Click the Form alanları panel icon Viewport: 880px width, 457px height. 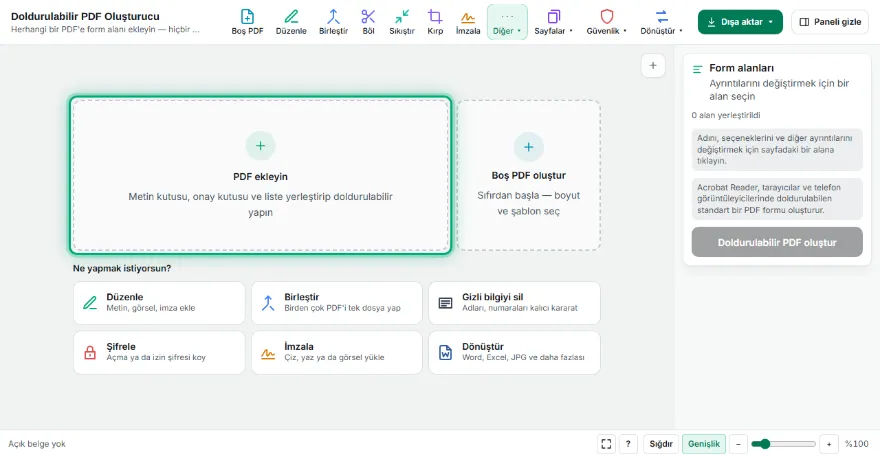[x=698, y=69]
